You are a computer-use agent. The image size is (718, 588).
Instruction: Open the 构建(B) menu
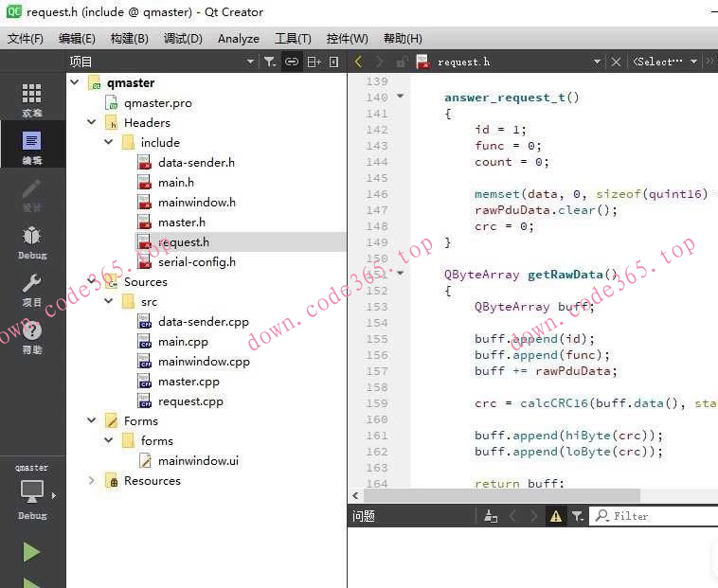pyautogui.click(x=130, y=39)
